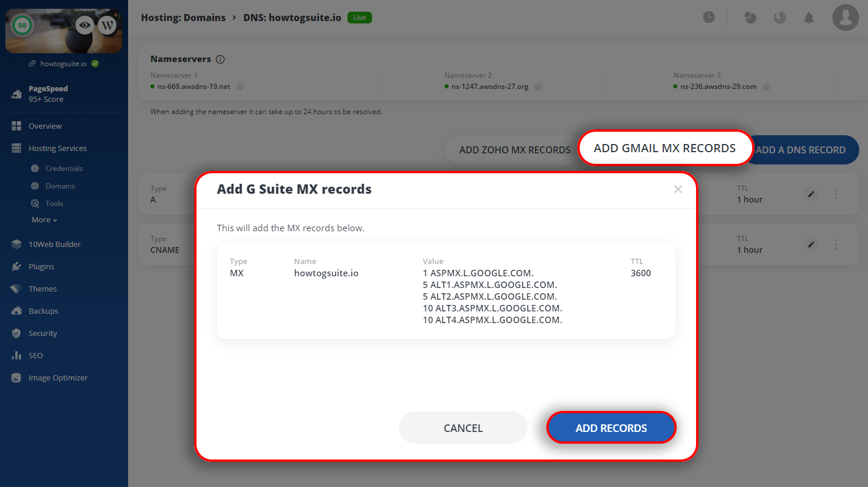
Task: Click the Overview grid icon
Action: click(x=16, y=126)
